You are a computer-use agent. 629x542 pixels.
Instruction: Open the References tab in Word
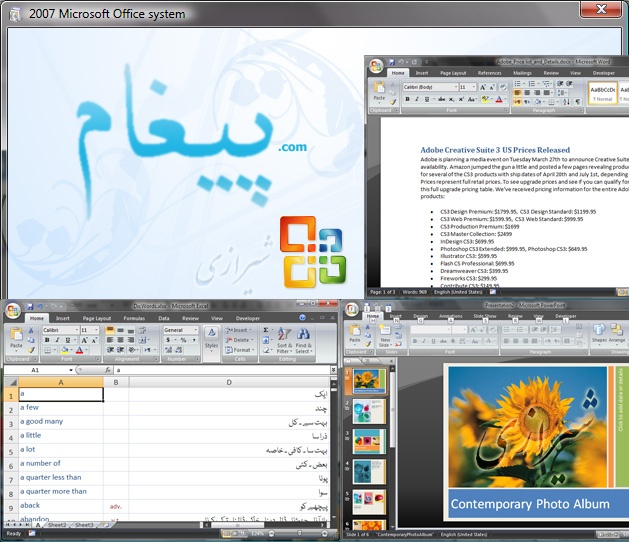click(x=489, y=73)
